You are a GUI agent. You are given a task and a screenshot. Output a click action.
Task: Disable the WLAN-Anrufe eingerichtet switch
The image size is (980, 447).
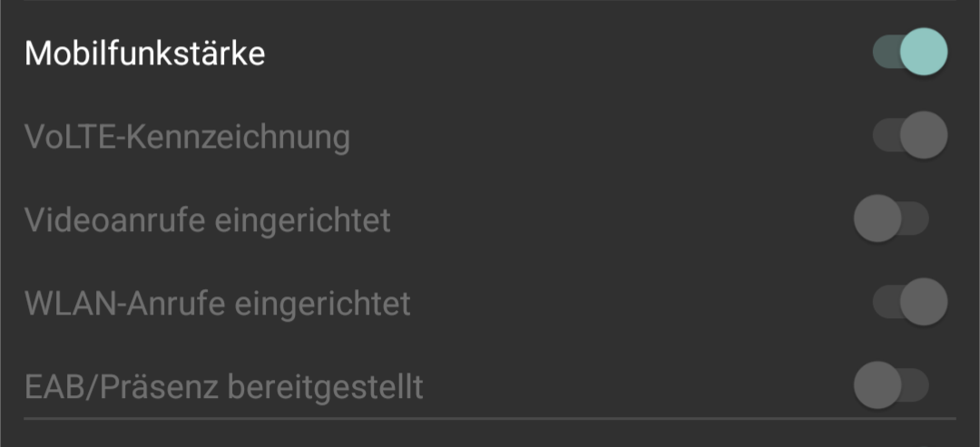909,303
